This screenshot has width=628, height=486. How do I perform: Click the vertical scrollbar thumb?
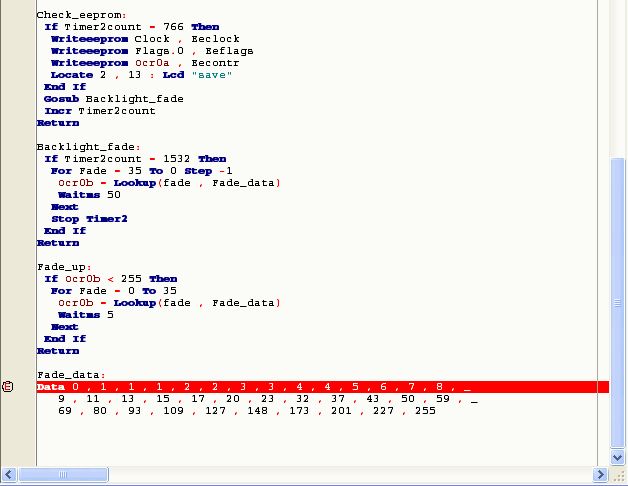pos(618,303)
